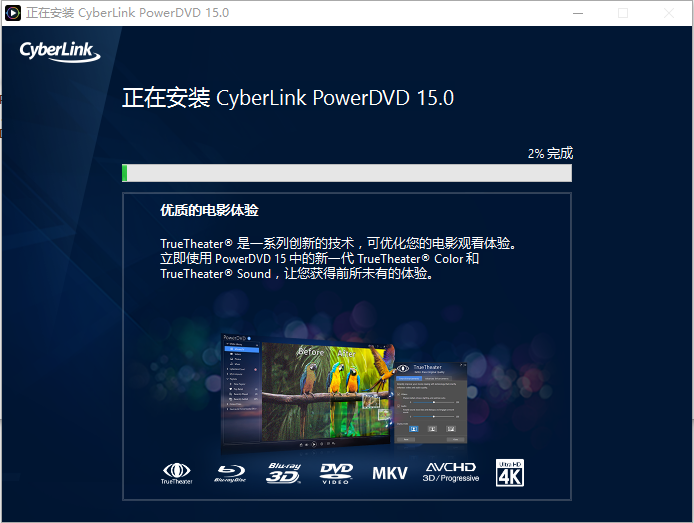Select the Blu-ray Disc logo

(229, 472)
